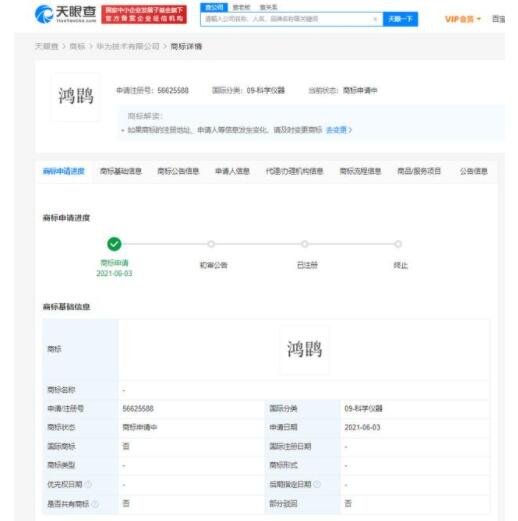
Task: Follow the 去变更 link
Action: (339, 130)
